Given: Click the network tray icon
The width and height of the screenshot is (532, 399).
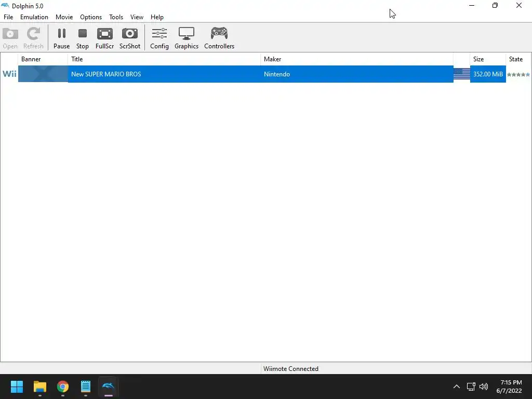Looking at the screenshot, I should 471,387.
